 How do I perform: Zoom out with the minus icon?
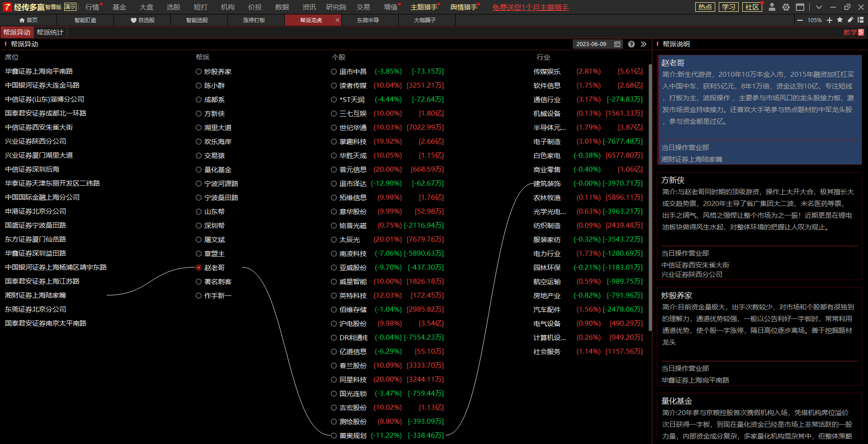pyautogui.click(x=800, y=20)
